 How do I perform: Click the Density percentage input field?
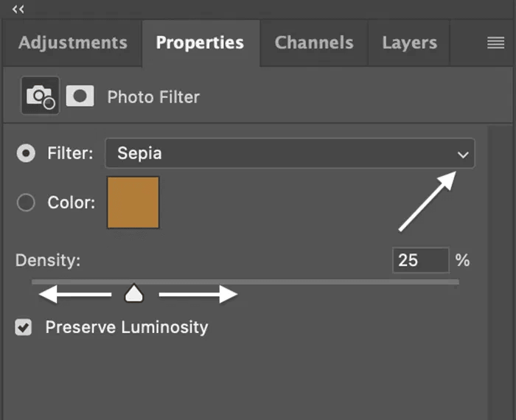tap(420, 260)
